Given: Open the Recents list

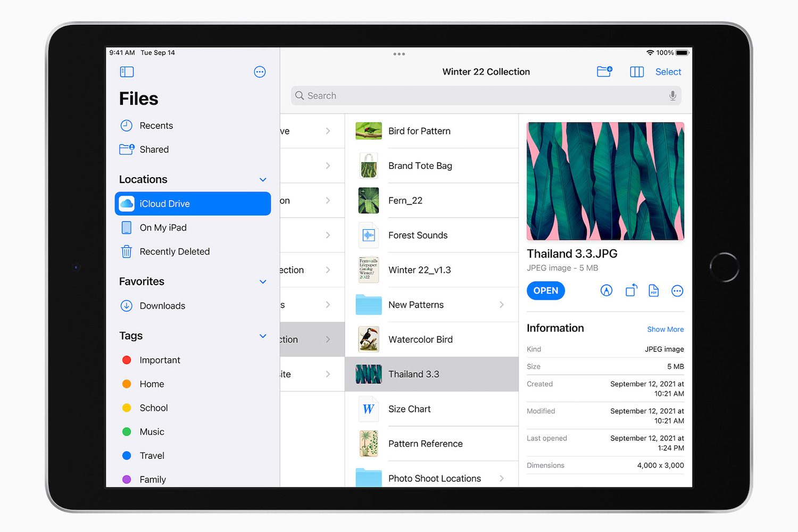Looking at the screenshot, I should coord(156,126).
